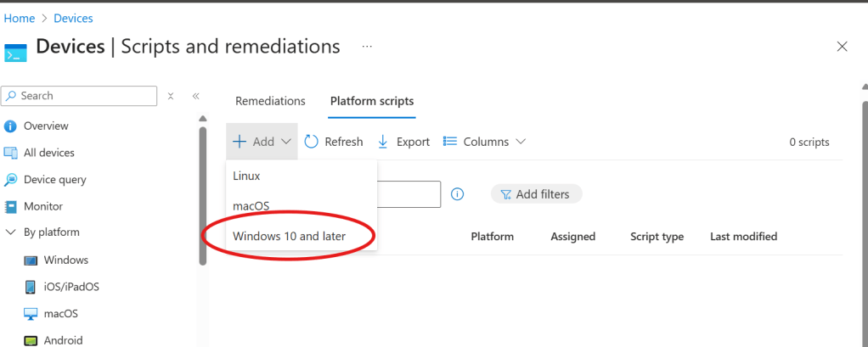Screen dimensions: 868x347
Task: Click the Add filters button
Action: tap(536, 194)
